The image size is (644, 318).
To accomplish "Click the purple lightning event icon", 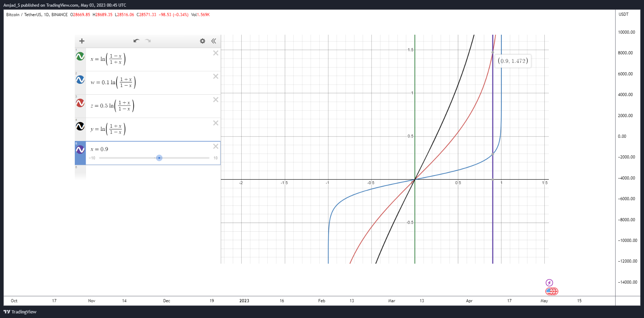I will (549, 283).
